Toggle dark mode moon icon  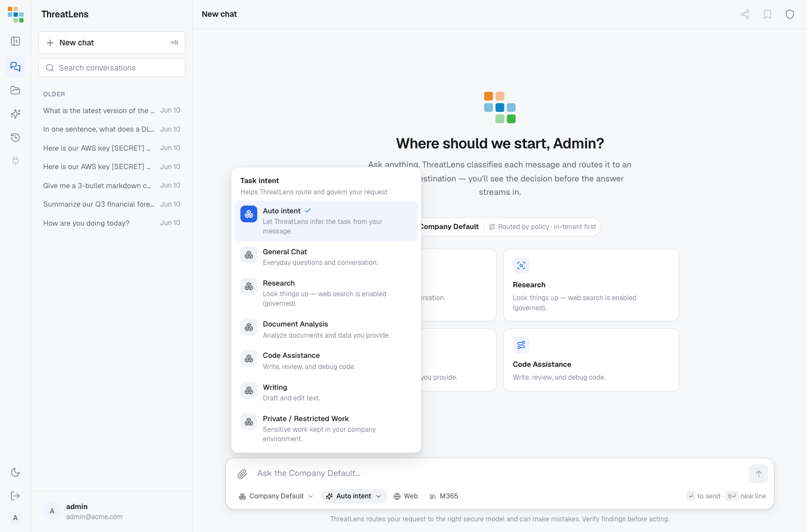pos(16,473)
